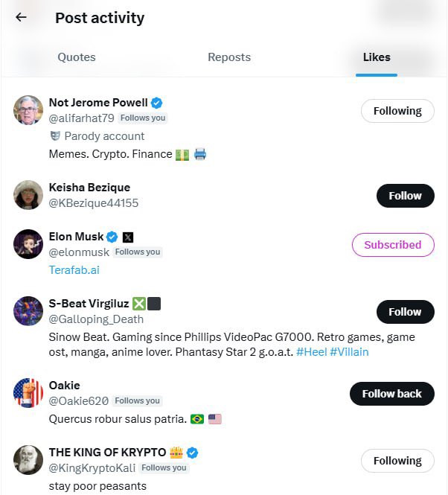Click the back arrow icon
448x495 pixels.
21,17
